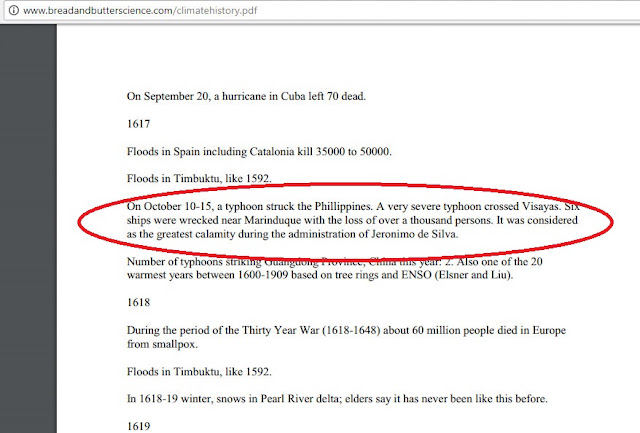This screenshot has width=640, height=433.
Task: Click the line "warmest years between 1600-1909"
Action: (320, 275)
